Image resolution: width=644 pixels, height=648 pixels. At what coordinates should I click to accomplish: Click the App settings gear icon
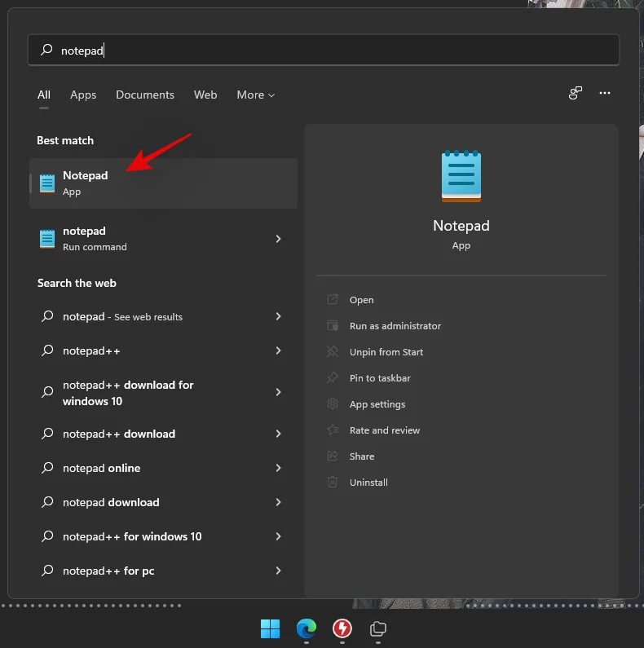coord(333,403)
